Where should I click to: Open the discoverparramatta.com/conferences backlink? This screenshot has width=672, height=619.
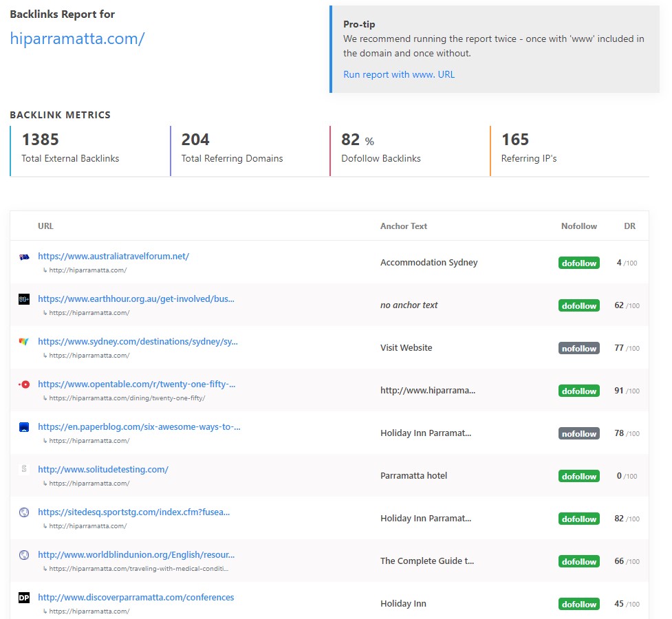136,597
